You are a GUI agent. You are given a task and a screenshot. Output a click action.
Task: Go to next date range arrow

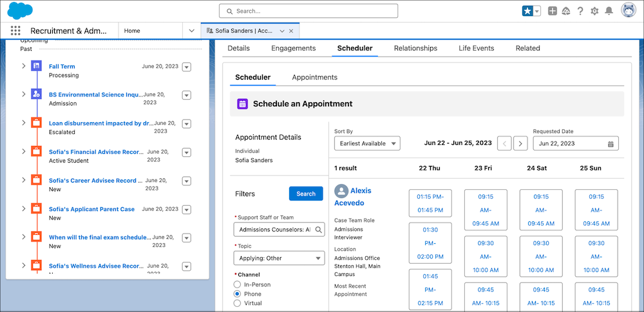520,143
